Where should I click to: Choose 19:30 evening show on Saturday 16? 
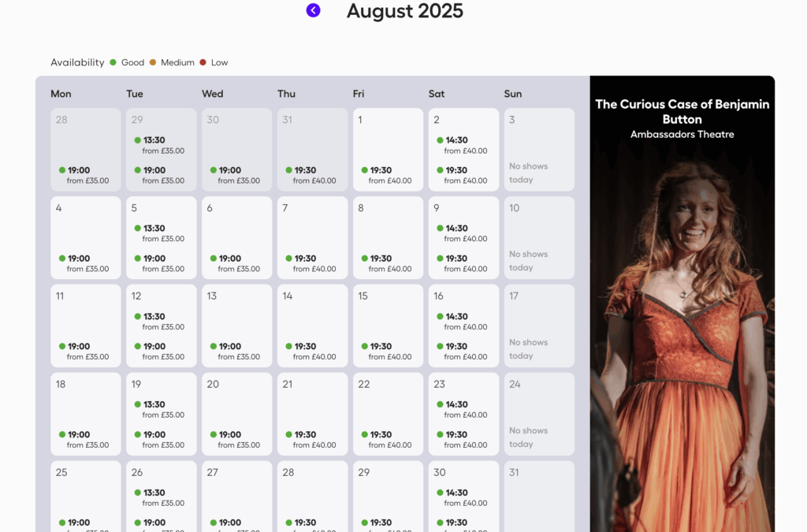pyautogui.click(x=462, y=351)
